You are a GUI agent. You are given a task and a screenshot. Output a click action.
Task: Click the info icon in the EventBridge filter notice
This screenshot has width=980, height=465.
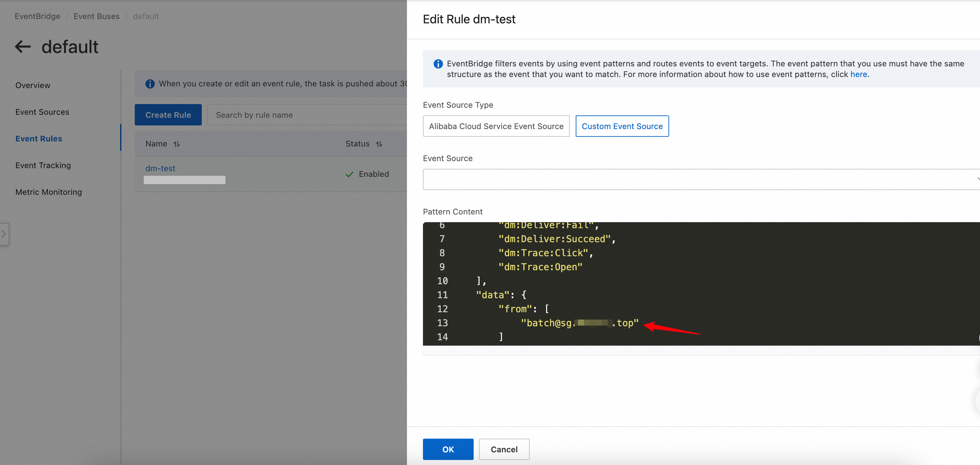(x=438, y=64)
